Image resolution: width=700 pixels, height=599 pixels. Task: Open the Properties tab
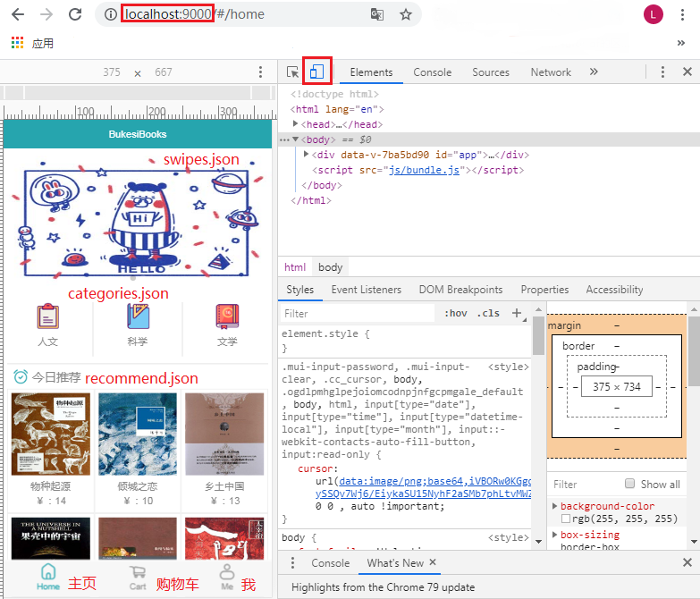(x=544, y=290)
